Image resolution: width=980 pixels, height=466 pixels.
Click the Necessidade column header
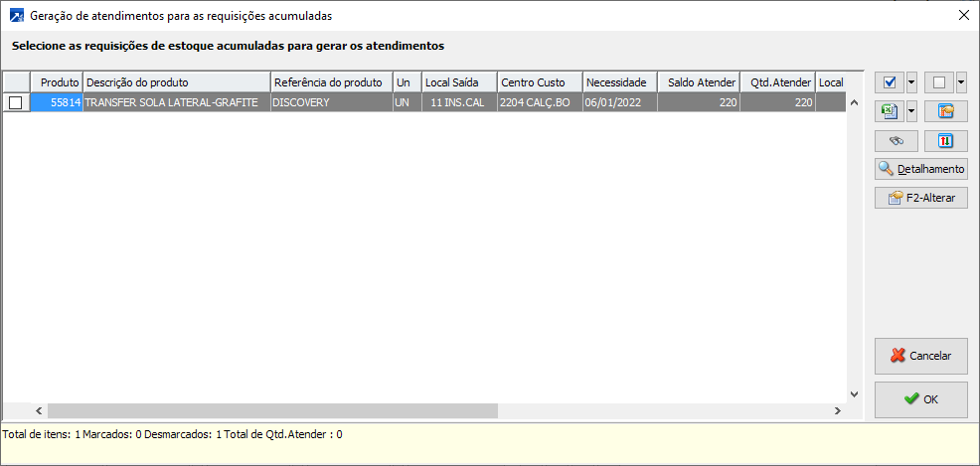(619, 82)
